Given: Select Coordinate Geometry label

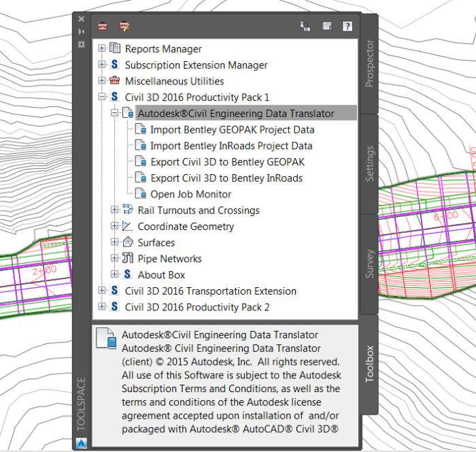Looking at the screenshot, I should click(186, 227).
